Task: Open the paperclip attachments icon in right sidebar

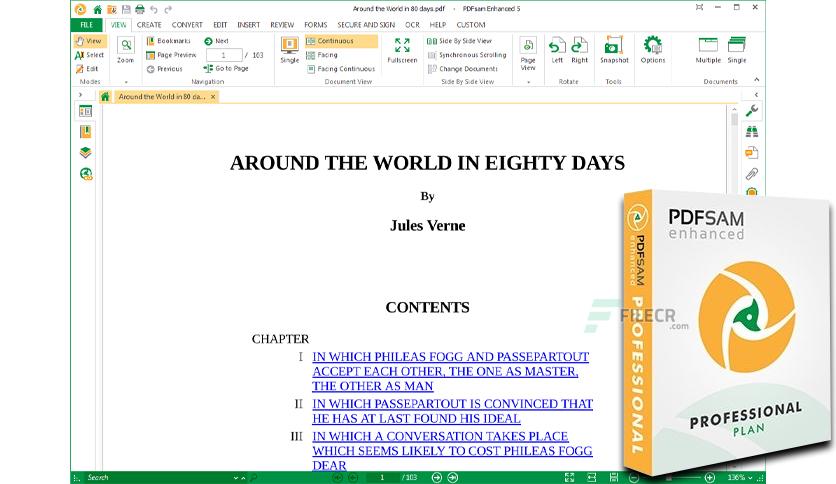Action: (752, 174)
